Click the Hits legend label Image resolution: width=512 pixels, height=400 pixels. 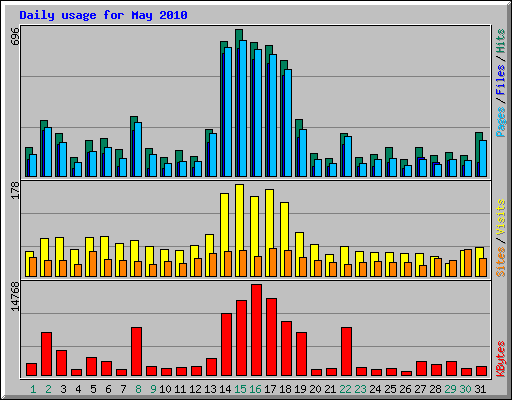(x=500, y=41)
